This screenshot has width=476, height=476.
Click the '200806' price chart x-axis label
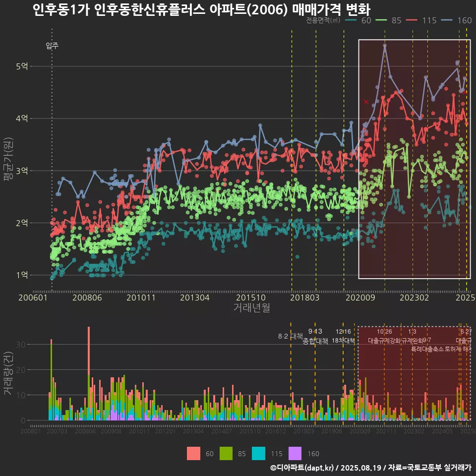click(87, 297)
